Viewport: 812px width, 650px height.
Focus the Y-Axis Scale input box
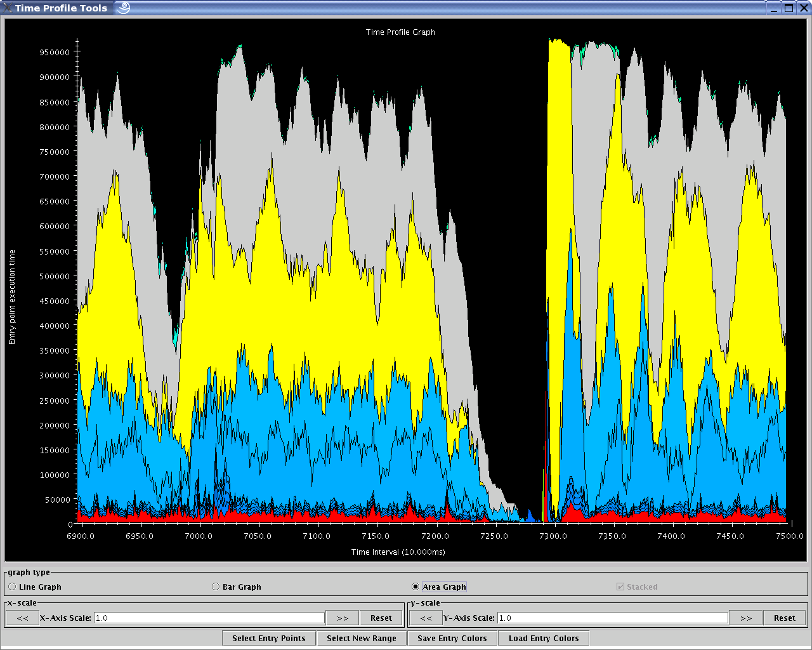612,618
